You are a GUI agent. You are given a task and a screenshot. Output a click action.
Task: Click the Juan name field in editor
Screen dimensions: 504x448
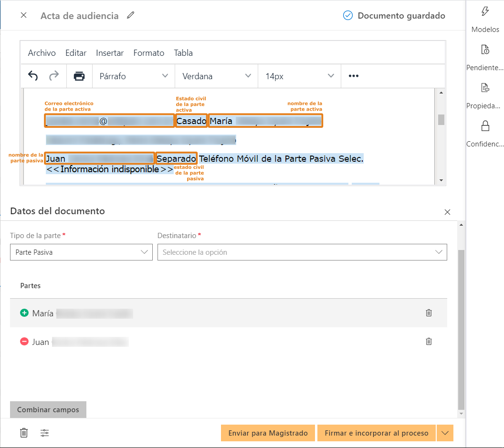[100, 158]
